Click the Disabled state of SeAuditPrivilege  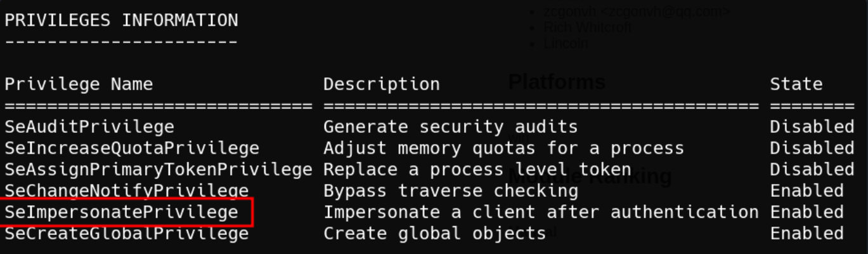coord(812,127)
